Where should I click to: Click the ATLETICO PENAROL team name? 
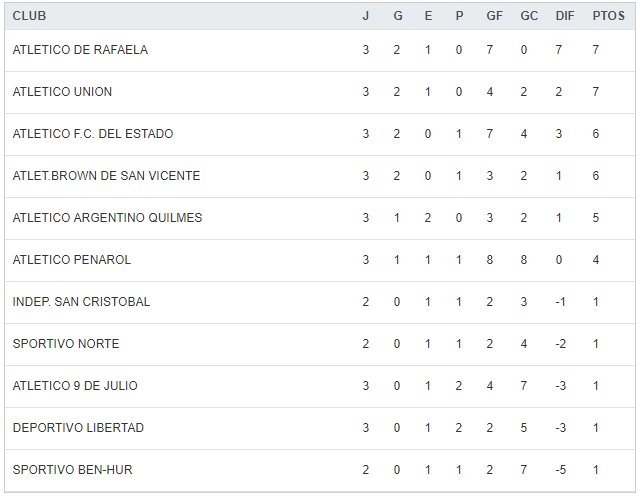click(72, 260)
